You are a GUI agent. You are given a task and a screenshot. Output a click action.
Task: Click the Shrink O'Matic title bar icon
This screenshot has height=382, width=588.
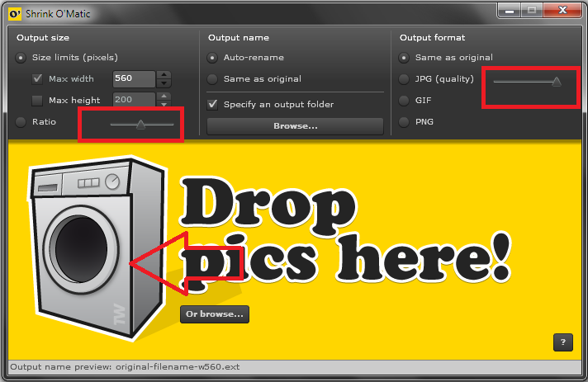(x=15, y=14)
